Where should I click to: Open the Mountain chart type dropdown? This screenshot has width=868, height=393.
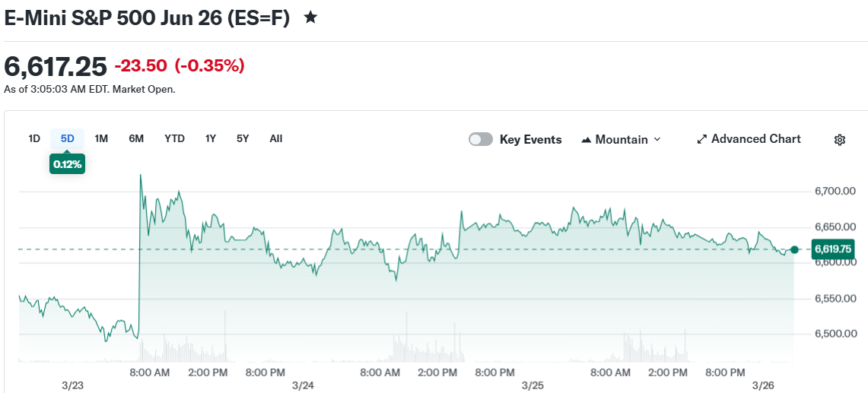pos(621,139)
